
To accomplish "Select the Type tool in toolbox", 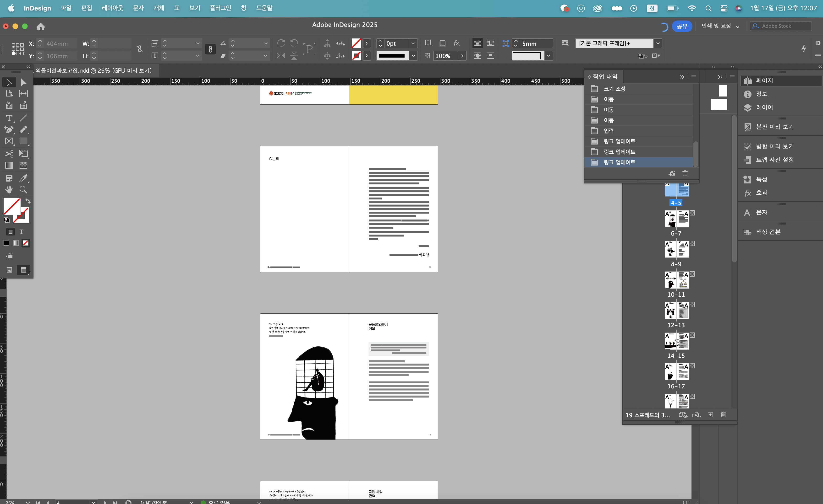I will (x=9, y=118).
